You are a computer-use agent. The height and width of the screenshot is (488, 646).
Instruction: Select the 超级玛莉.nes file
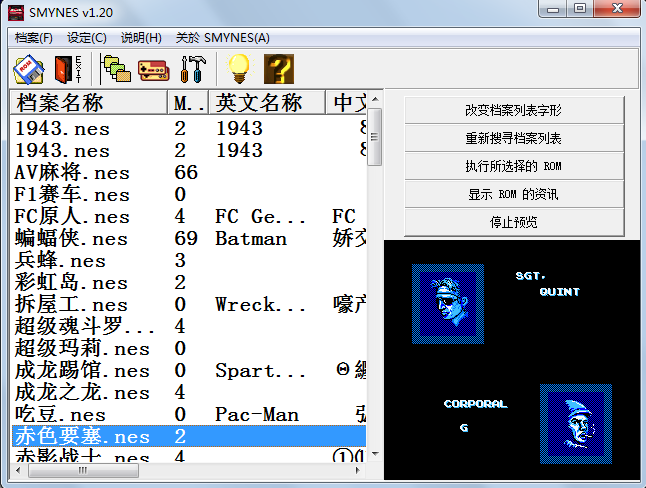pos(189,348)
